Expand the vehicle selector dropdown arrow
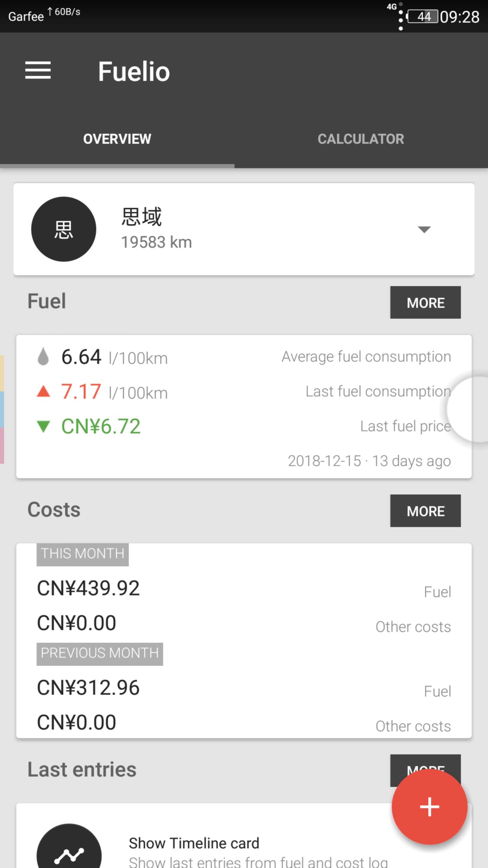Screen dimensions: 488x868 (x=424, y=229)
